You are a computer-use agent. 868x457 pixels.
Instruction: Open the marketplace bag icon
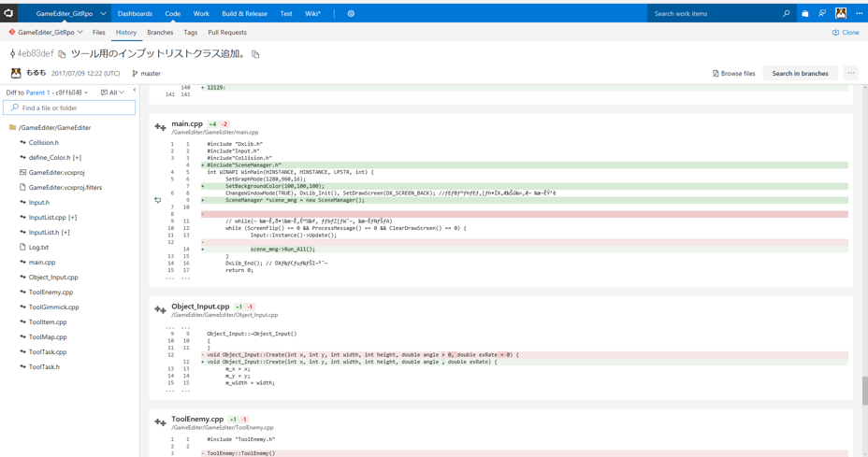tap(804, 14)
